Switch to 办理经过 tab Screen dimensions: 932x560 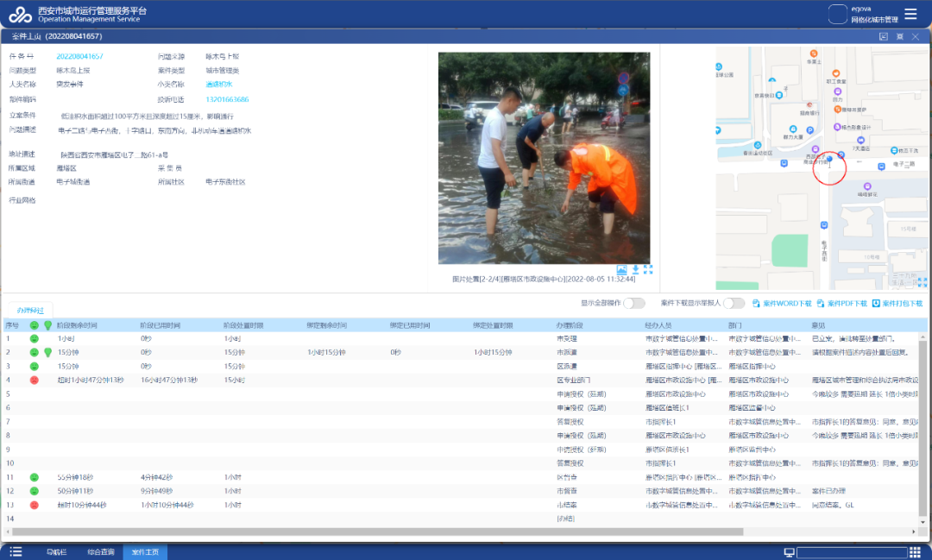[30, 311]
